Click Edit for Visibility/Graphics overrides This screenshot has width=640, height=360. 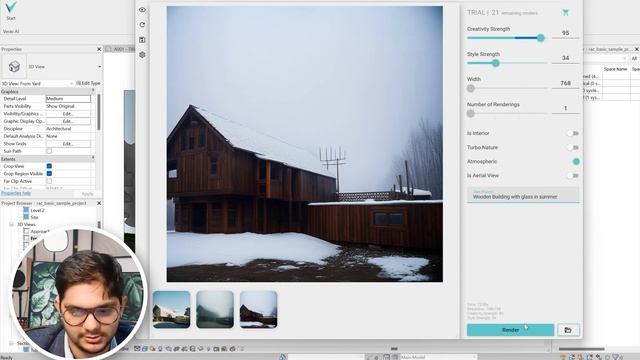tap(68, 113)
